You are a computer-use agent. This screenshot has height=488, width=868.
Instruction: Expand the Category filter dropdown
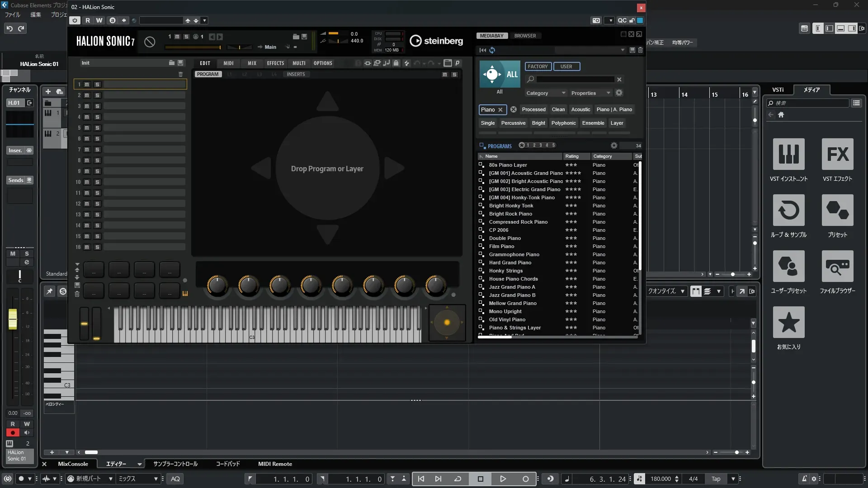point(545,93)
